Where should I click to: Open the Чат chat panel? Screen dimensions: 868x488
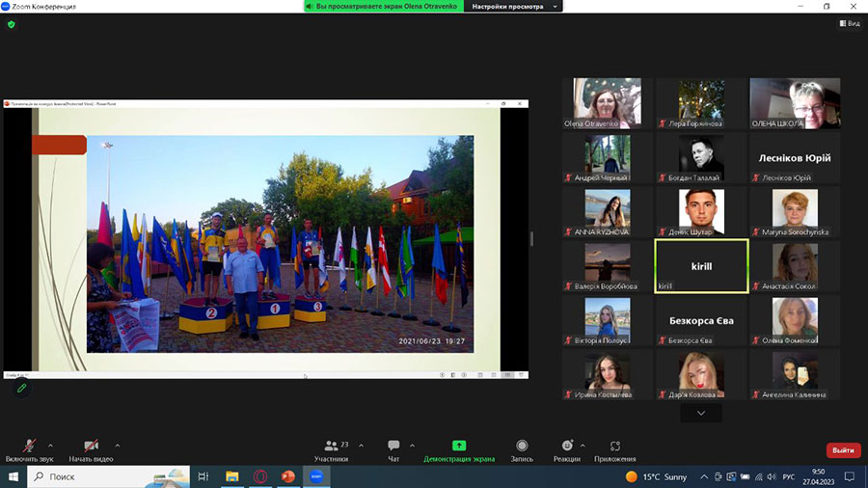[393, 448]
